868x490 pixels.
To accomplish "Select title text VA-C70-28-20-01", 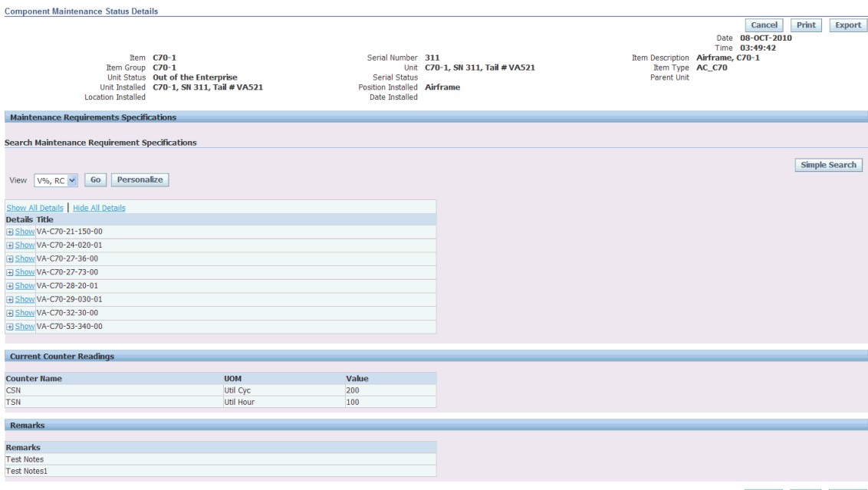I will point(67,286).
